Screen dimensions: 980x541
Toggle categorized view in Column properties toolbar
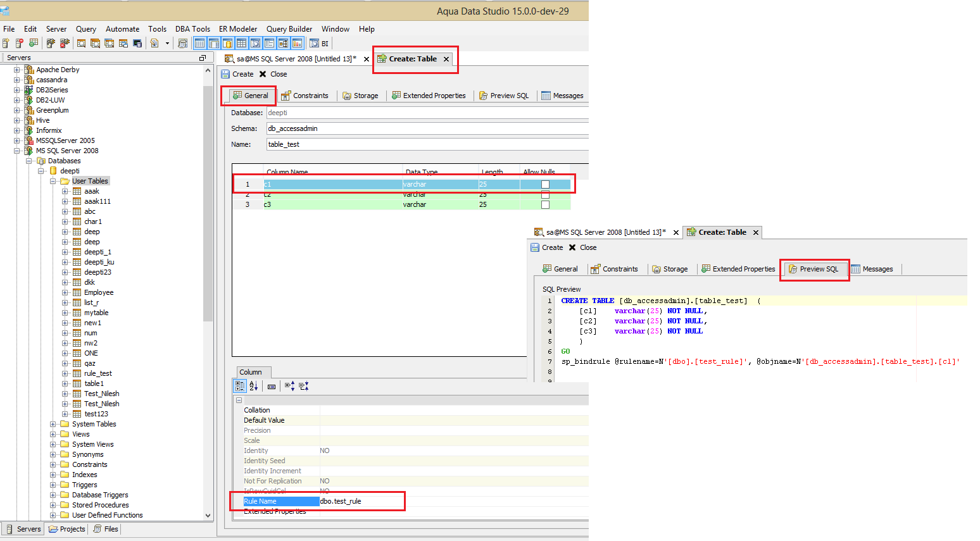click(240, 386)
